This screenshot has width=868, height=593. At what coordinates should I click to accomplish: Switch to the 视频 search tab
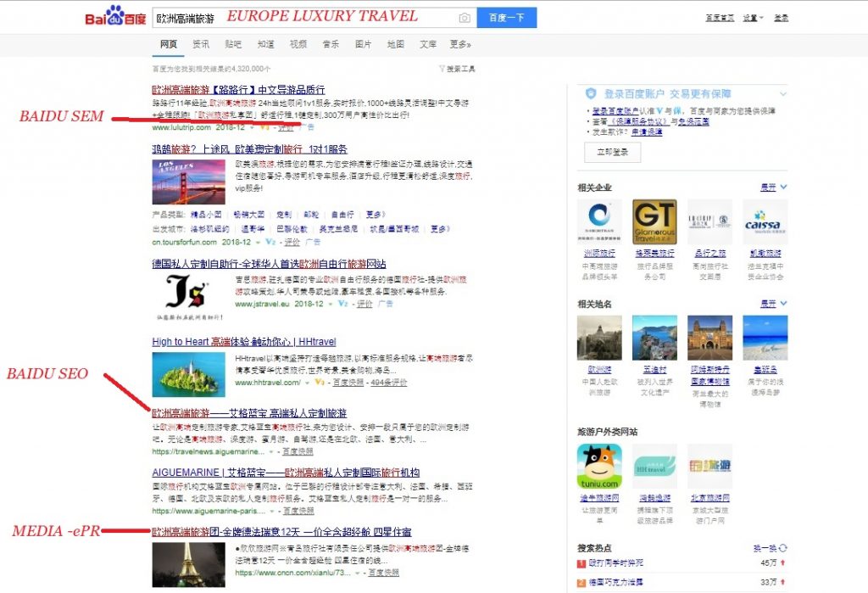pyautogui.click(x=298, y=44)
